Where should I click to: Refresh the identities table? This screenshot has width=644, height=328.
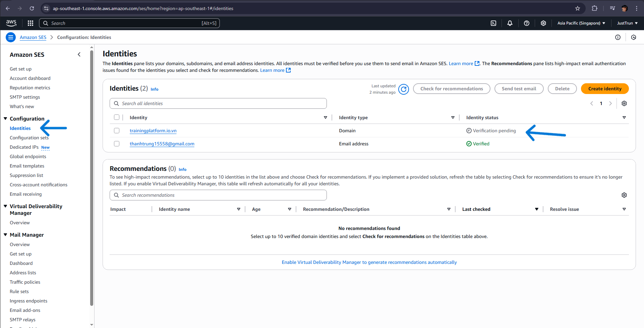click(404, 89)
